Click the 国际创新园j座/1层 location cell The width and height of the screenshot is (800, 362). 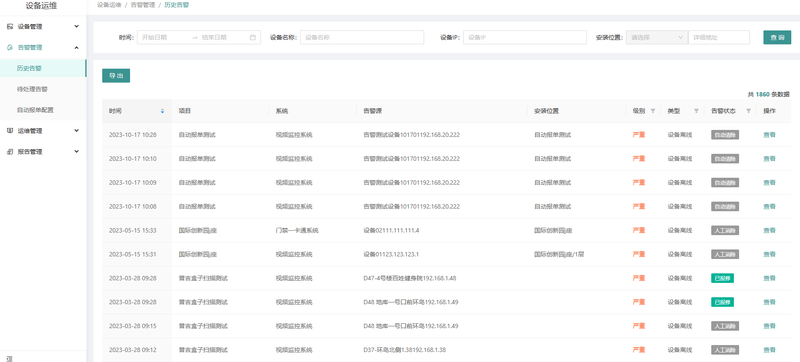(x=559, y=254)
